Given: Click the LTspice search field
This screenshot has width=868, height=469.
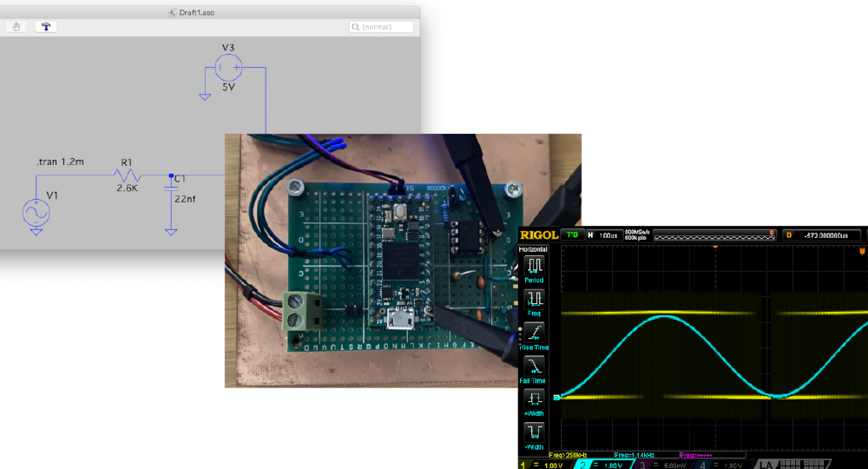Looking at the screenshot, I should [x=382, y=27].
